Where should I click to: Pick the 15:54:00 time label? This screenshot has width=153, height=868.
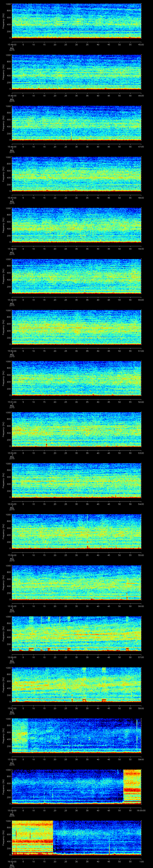[12, 555]
